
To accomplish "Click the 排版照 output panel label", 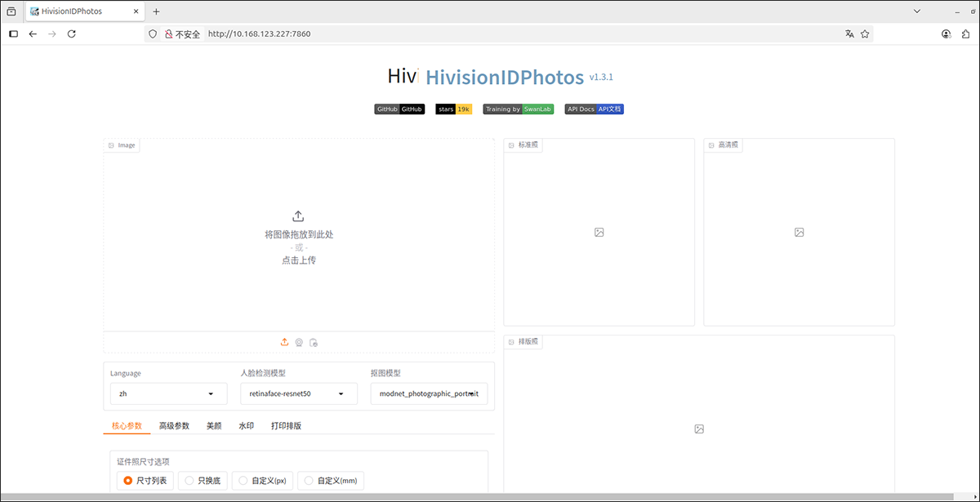I will 523,342.
